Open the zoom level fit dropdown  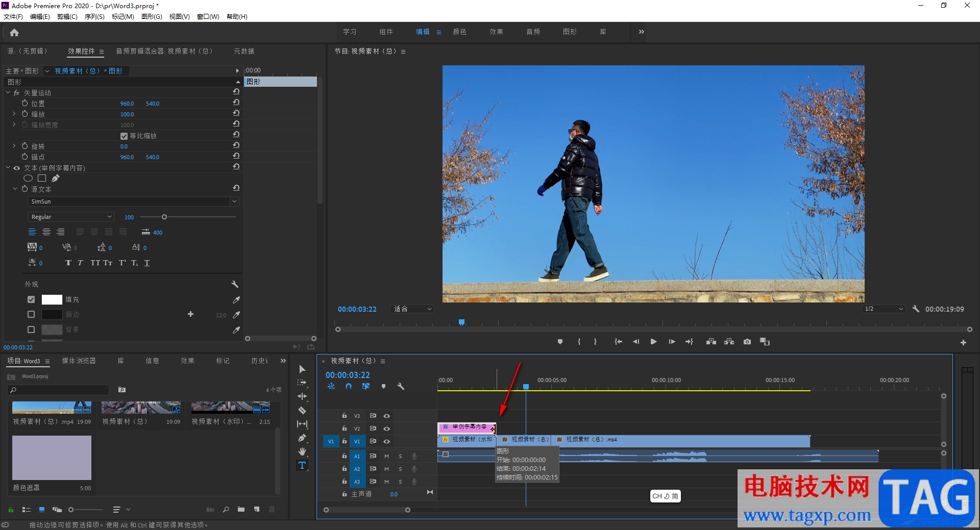[412, 309]
